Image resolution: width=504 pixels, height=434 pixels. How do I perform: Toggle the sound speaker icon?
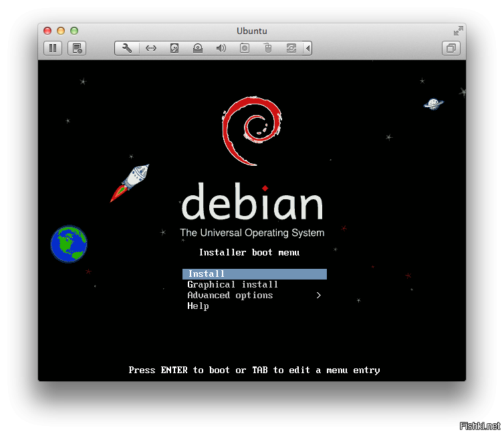[221, 48]
